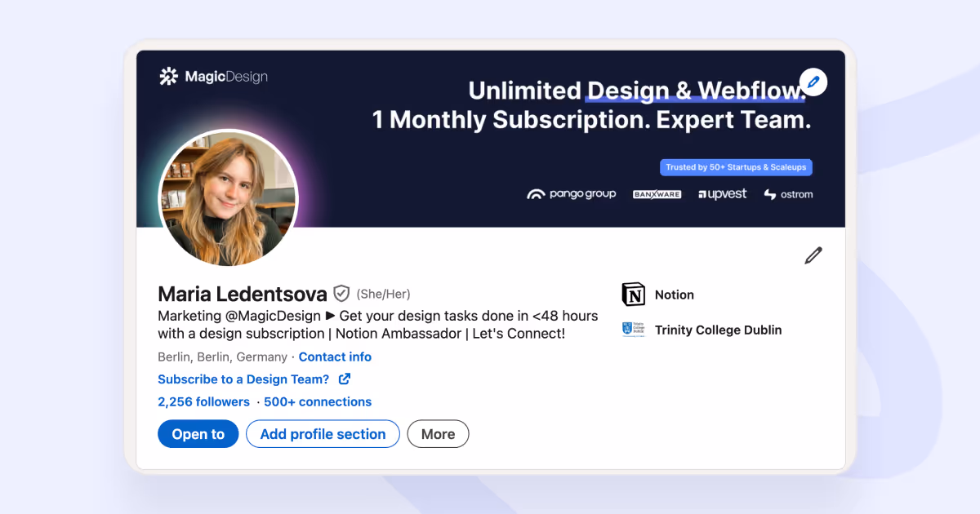The width and height of the screenshot is (980, 514).
Task: Click the MagicDesign logo in the banner
Action: (x=214, y=77)
